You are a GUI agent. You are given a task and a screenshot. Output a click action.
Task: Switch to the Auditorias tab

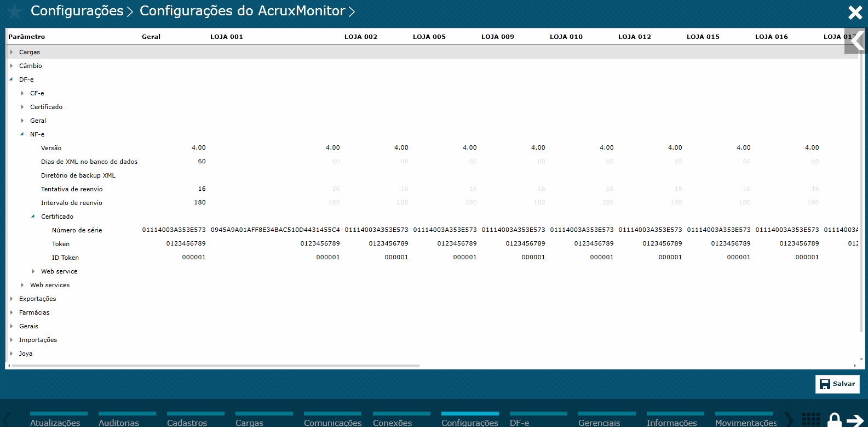127,420
